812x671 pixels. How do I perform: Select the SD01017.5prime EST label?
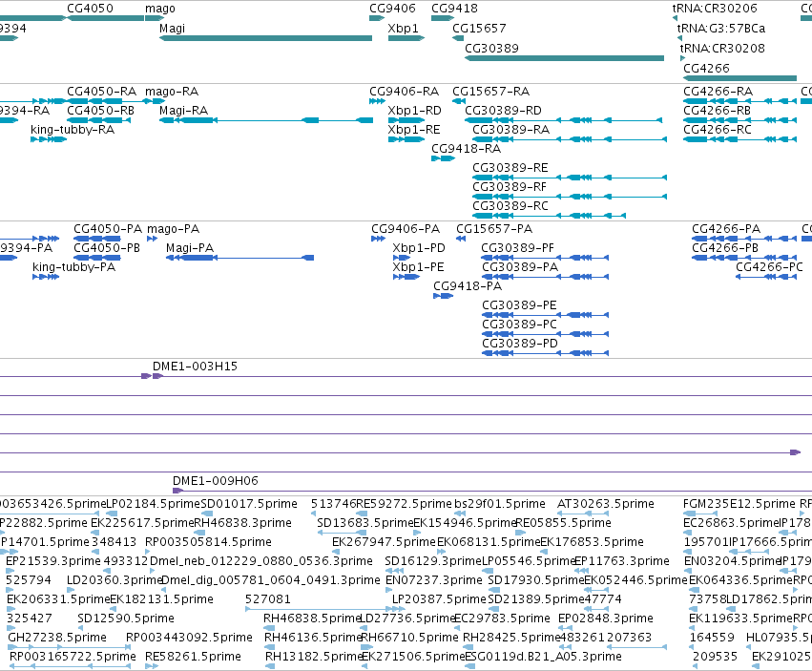coord(249,504)
